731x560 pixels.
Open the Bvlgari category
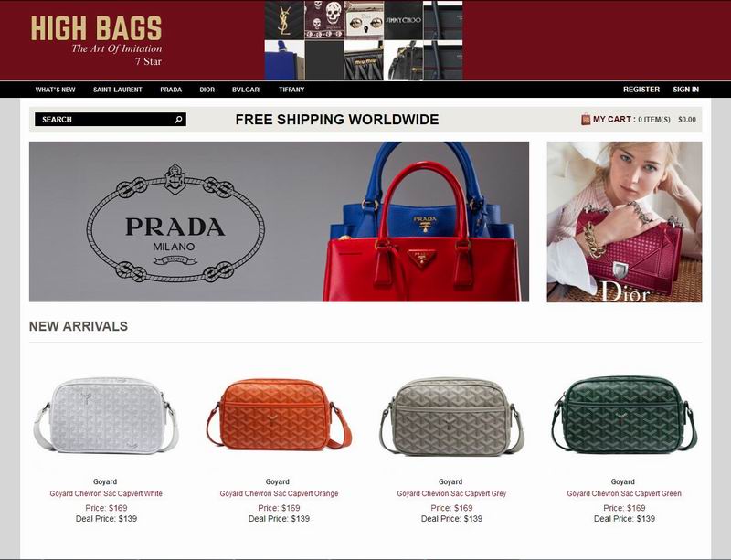246,90
